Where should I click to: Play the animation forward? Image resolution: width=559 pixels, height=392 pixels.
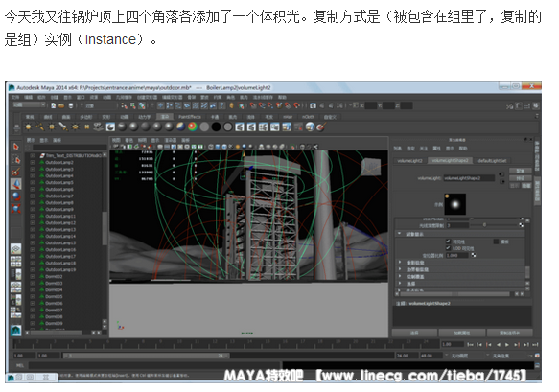507,345
